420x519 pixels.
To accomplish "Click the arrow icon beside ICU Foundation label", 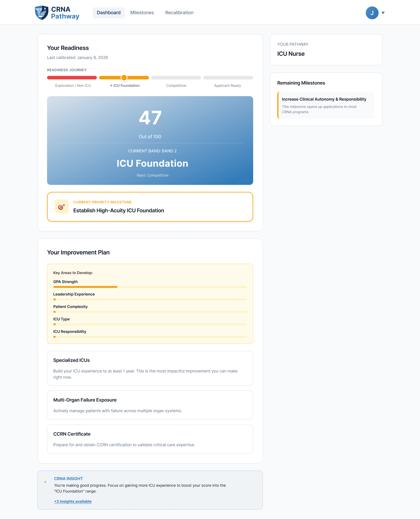I will pyautogui.click(x=111, y=85).
